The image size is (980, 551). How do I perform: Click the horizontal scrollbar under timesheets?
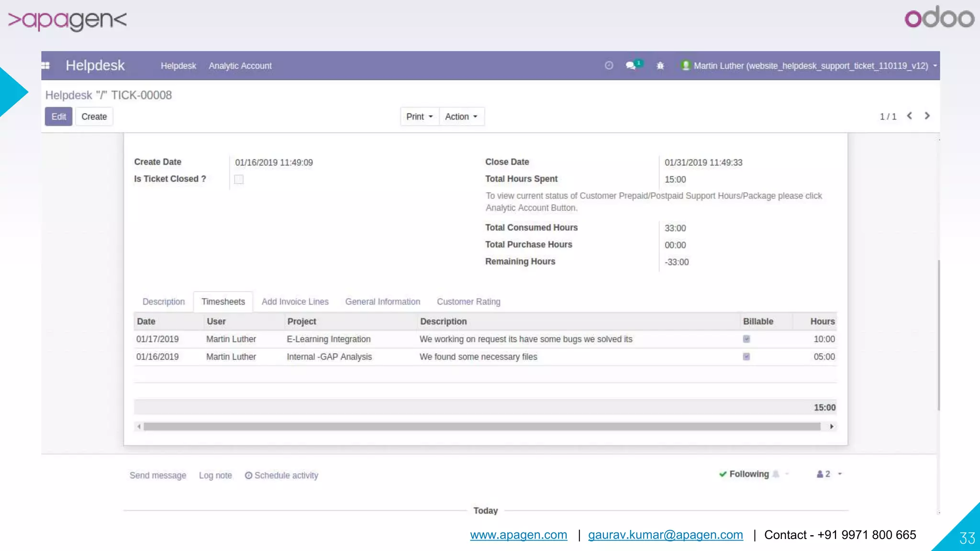click(x=481, y=426)
